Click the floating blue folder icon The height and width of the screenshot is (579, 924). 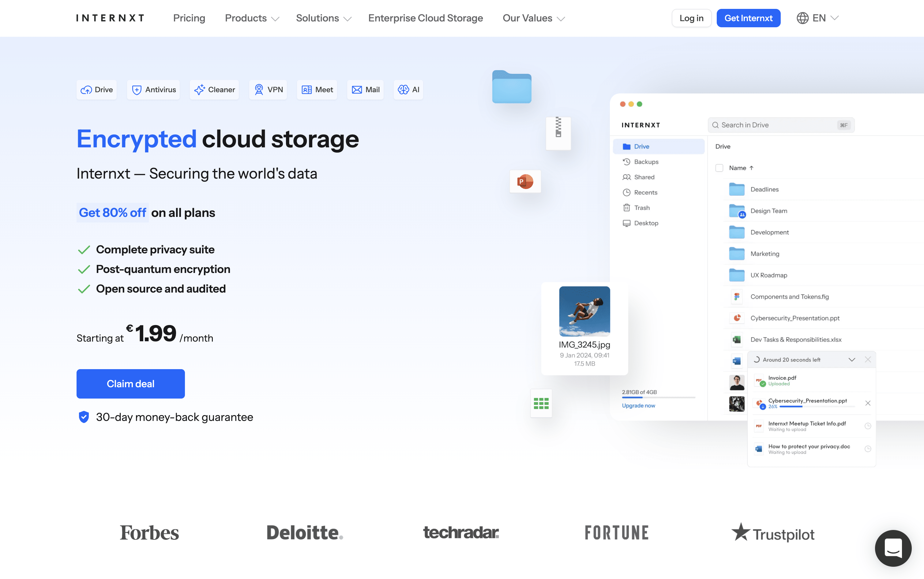[x=512, y=86]
